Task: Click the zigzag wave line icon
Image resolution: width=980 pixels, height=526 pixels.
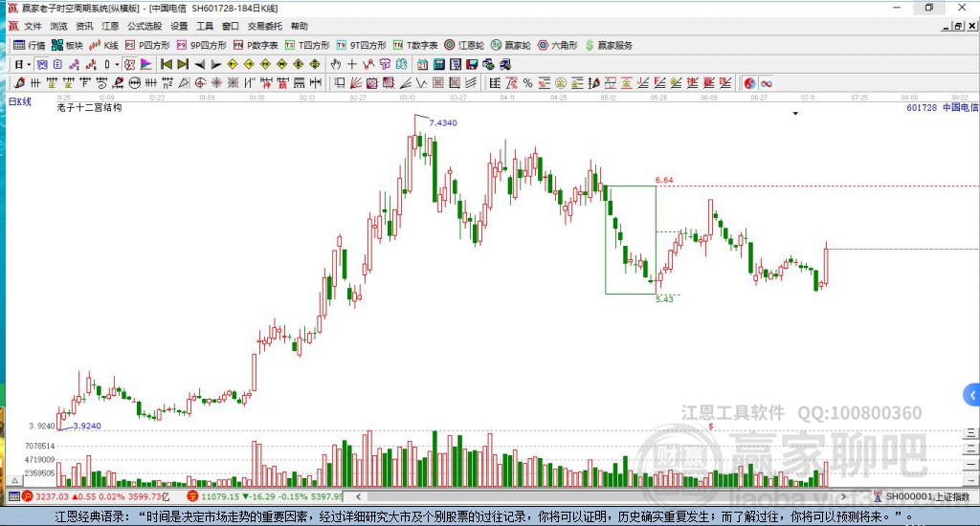Action: [x=422, y=83]
